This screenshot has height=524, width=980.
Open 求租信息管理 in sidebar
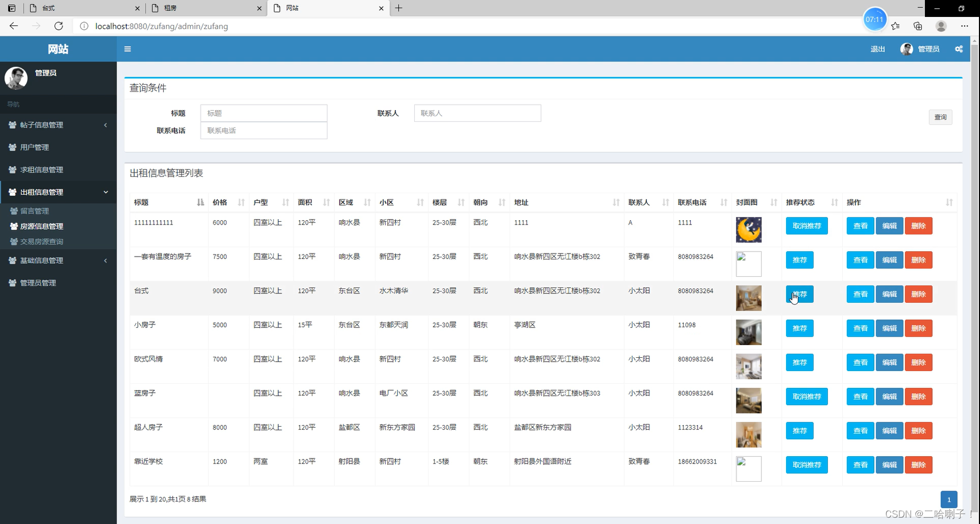[x=58, y=170]
